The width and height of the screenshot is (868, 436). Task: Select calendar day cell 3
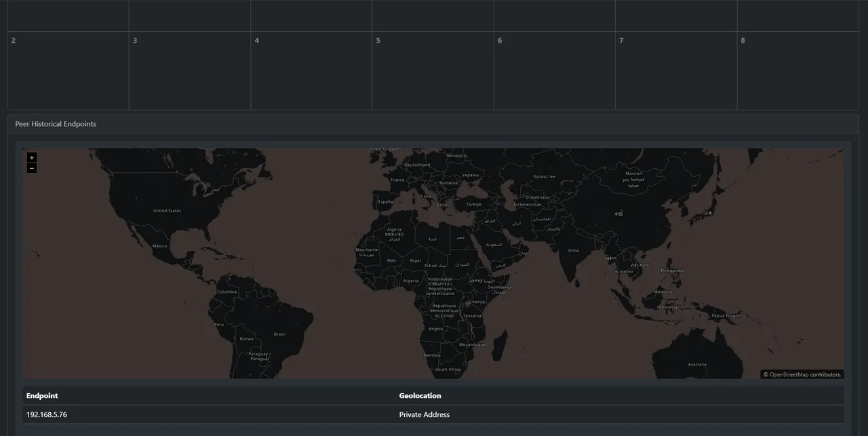pos(190,71)
